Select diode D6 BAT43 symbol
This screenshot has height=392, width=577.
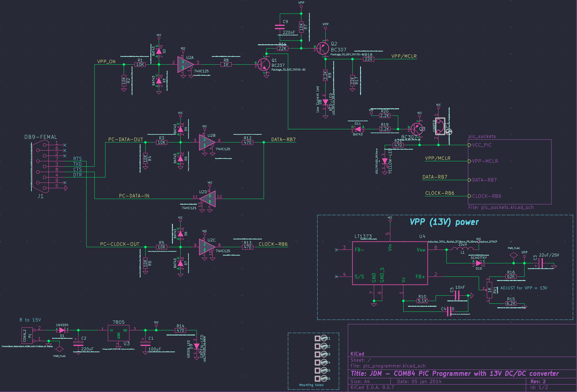tap(180, 233)
